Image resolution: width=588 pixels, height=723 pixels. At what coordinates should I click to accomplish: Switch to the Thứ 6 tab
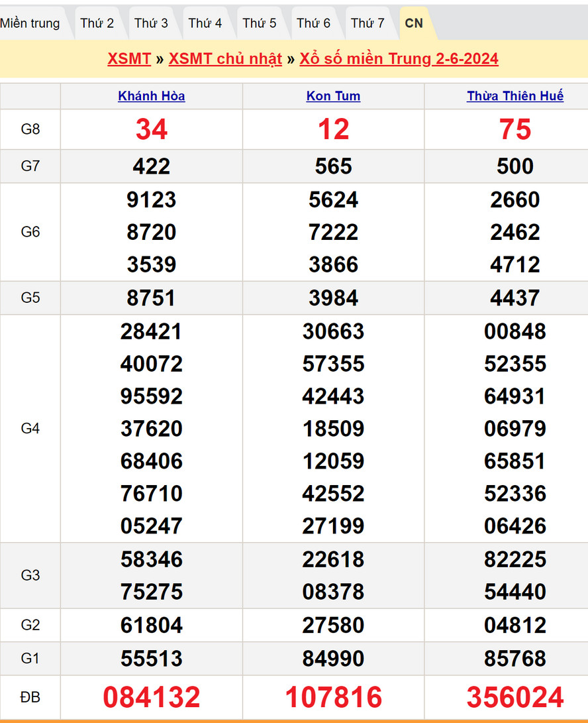click(314, 23)
